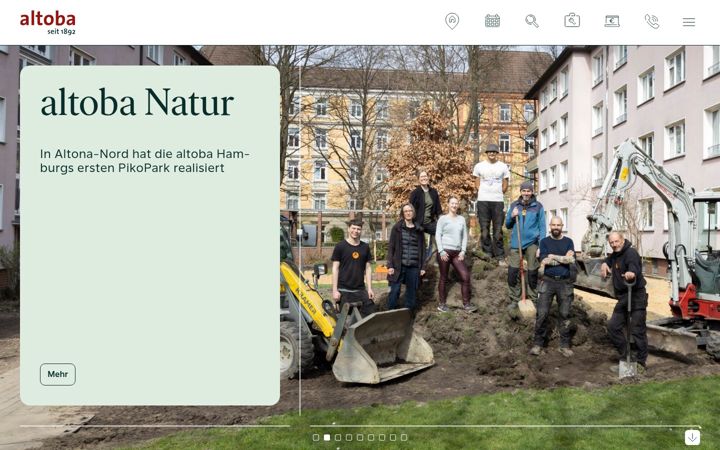720x450 pixels.
Task: Go to the sixth slide indicator dot
Action: [x=371, y=438]
